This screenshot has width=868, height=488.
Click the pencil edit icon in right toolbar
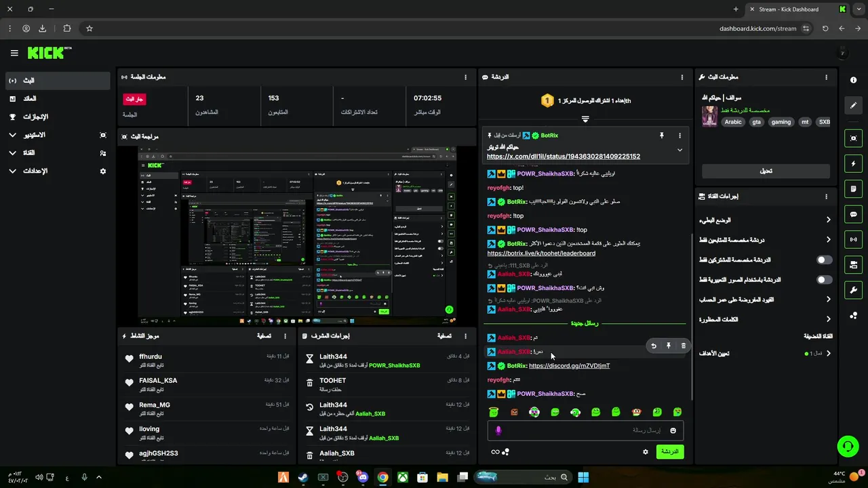853,106
